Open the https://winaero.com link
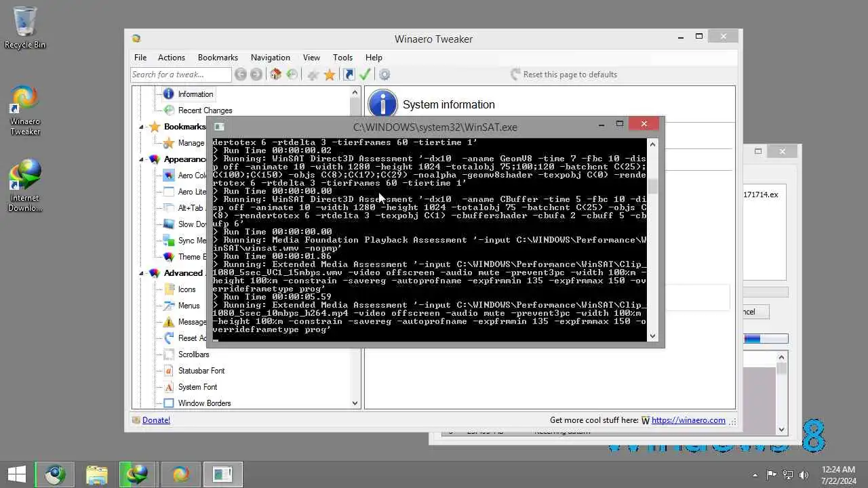The height and width of the screenshot is (488, 868). click(688, 420)
